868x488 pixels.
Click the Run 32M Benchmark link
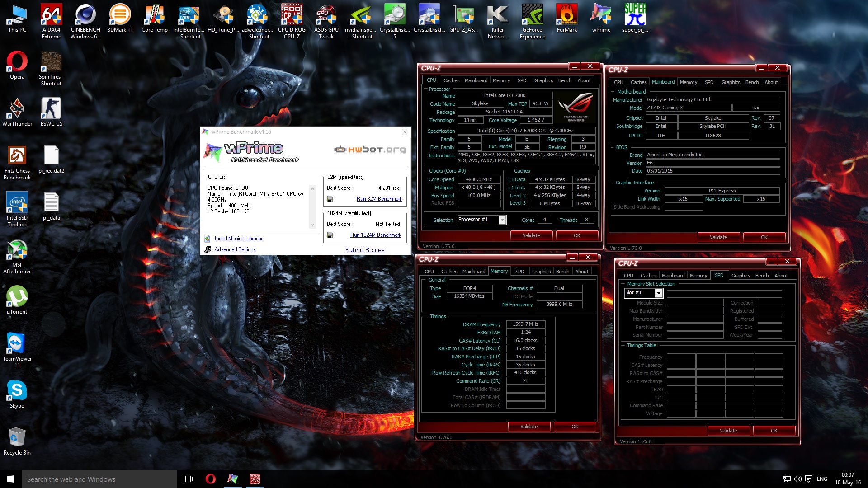click(379, 199)
